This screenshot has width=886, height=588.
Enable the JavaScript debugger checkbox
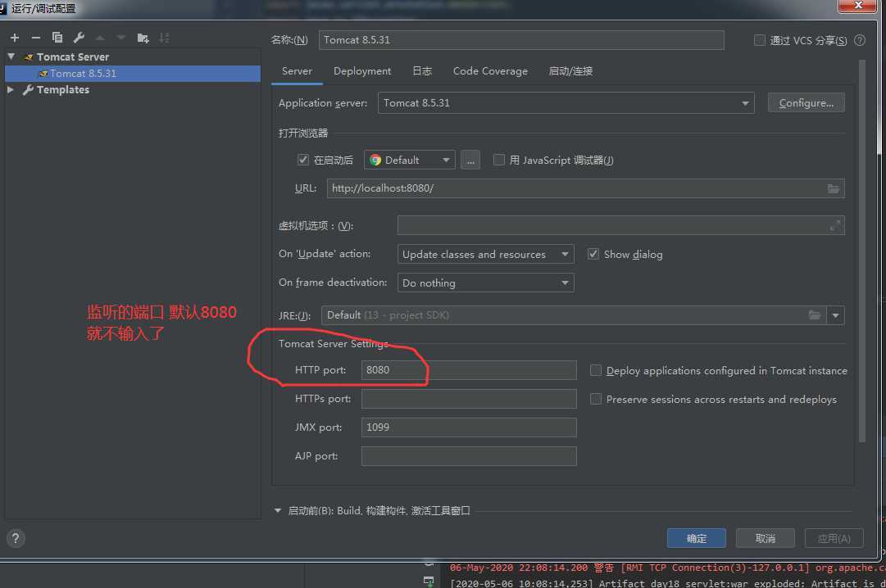click(499, 160)
